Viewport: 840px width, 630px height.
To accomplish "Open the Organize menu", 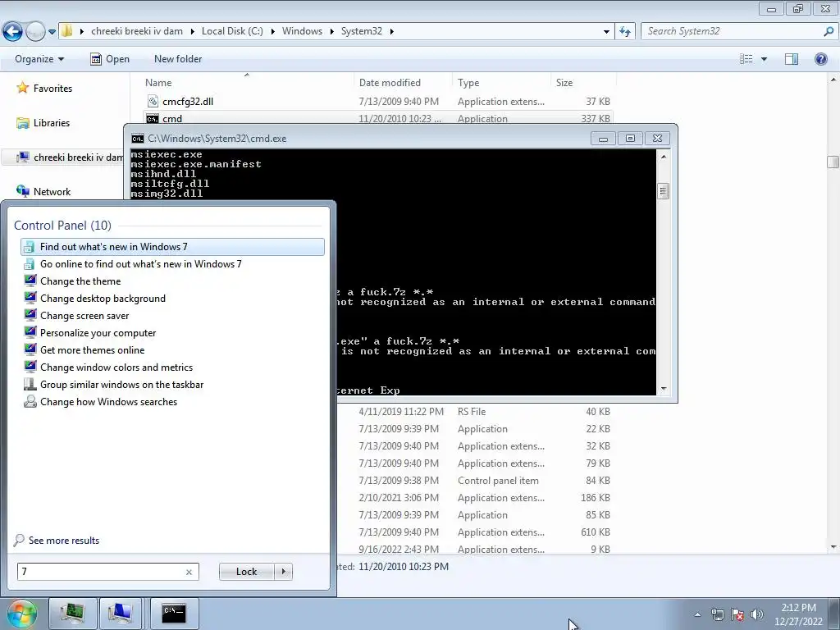I will click(x=39, y=59).
